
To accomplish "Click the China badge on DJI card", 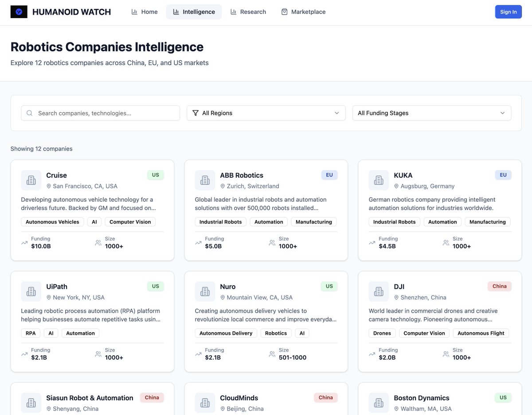I will [x=500, y=286].
